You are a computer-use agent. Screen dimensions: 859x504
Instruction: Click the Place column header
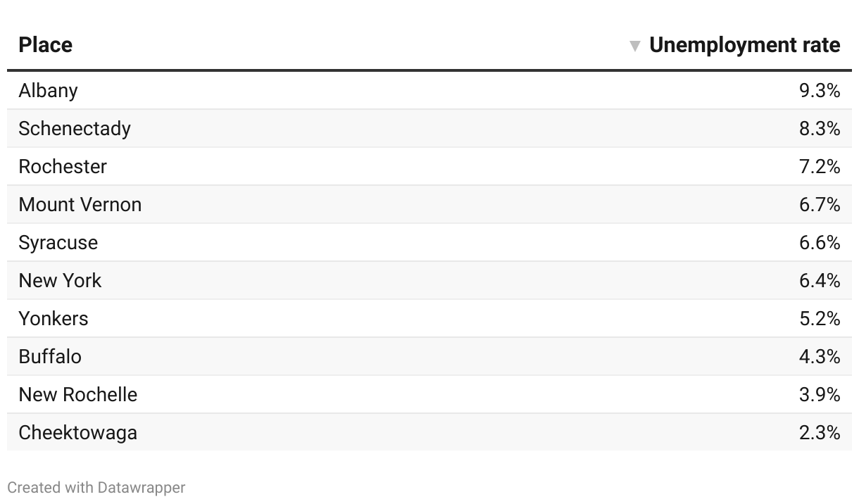pyautogui.click(x=46, y=45)
